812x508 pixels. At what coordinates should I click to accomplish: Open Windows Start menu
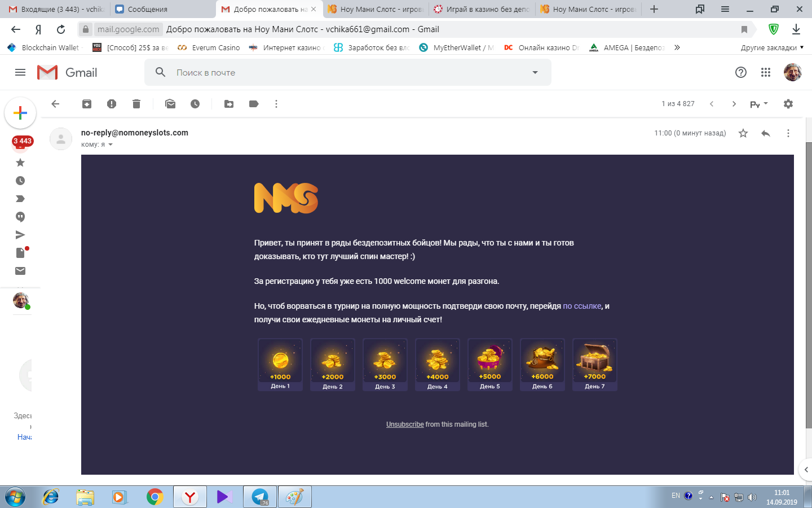point(15,497)
